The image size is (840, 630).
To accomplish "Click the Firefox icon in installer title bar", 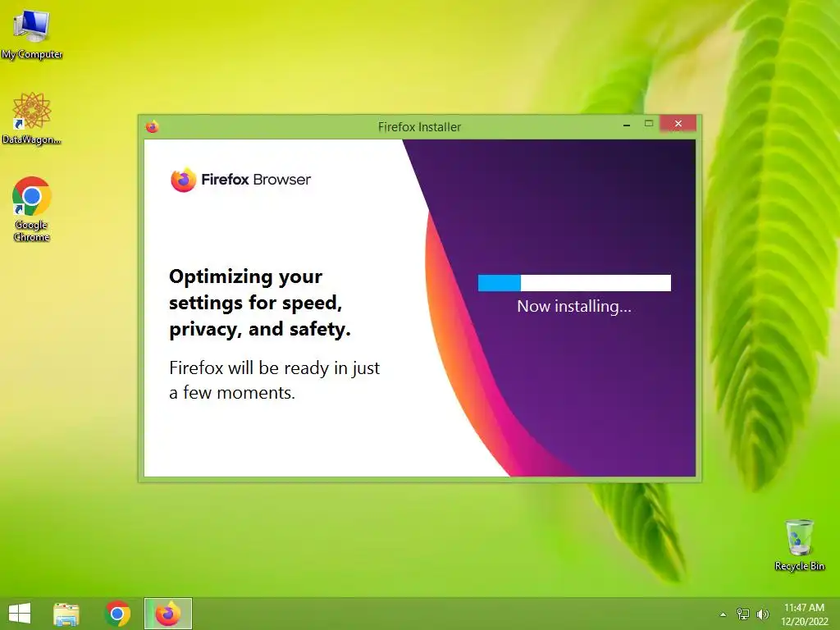I will [x=152, y=126].
